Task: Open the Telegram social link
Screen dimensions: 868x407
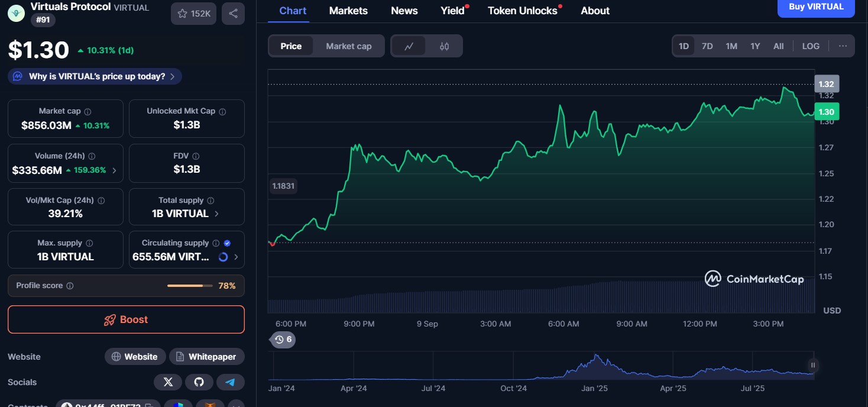Action: [x=231, y=382]
